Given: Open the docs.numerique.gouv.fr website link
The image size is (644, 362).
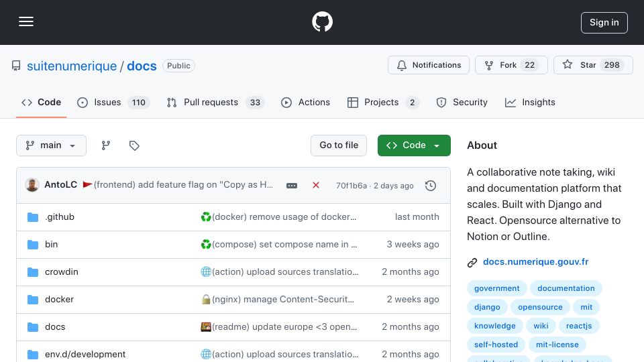Looking at the screenshot, I should tap(535, 262).
